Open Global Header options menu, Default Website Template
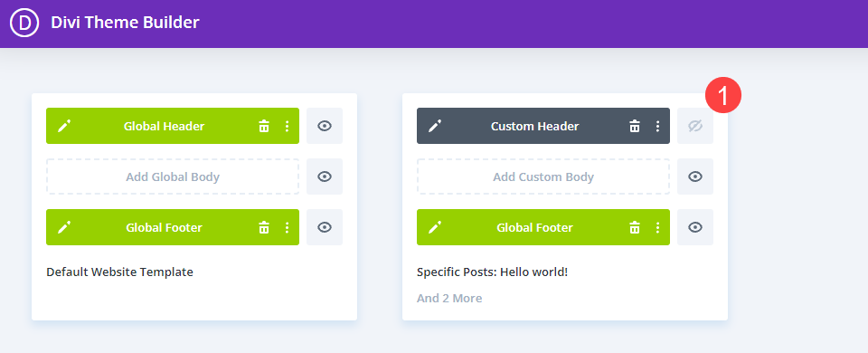 pos(287,127)
